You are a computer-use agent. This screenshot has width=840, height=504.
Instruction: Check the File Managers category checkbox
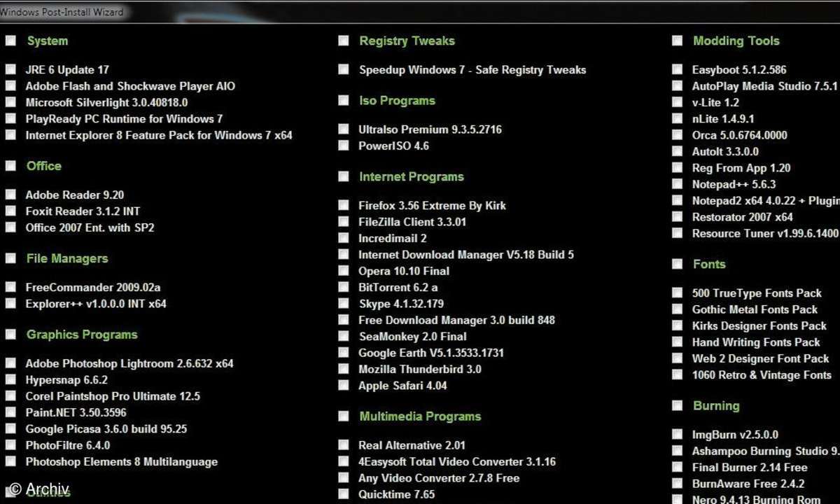(x=10, y=258)
